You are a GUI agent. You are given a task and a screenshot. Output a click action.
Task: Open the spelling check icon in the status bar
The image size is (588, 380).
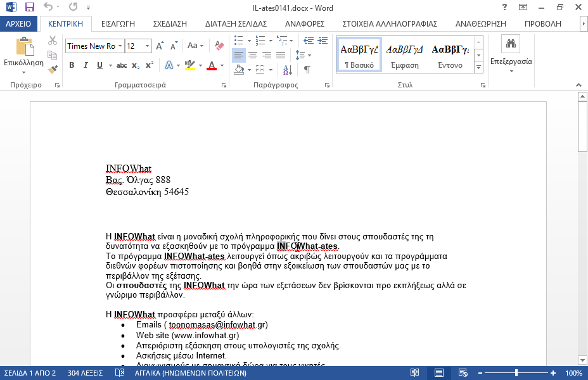[x=120, y=373]
